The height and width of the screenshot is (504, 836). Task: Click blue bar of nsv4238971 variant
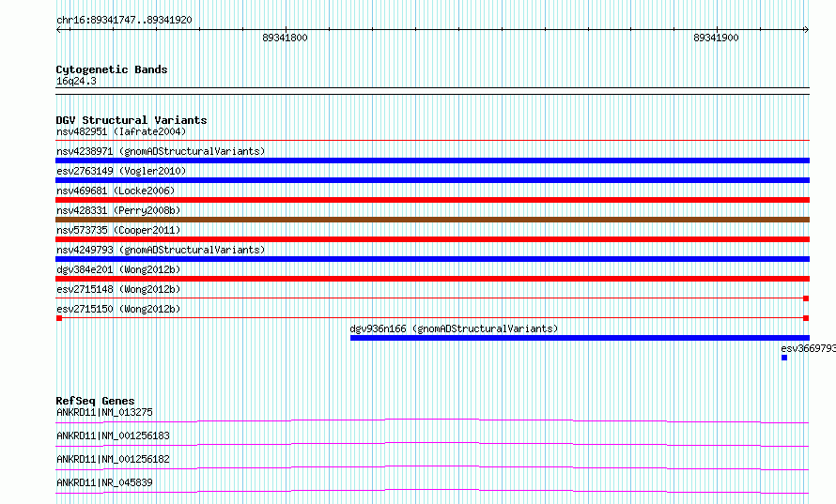tap(432, 160)
